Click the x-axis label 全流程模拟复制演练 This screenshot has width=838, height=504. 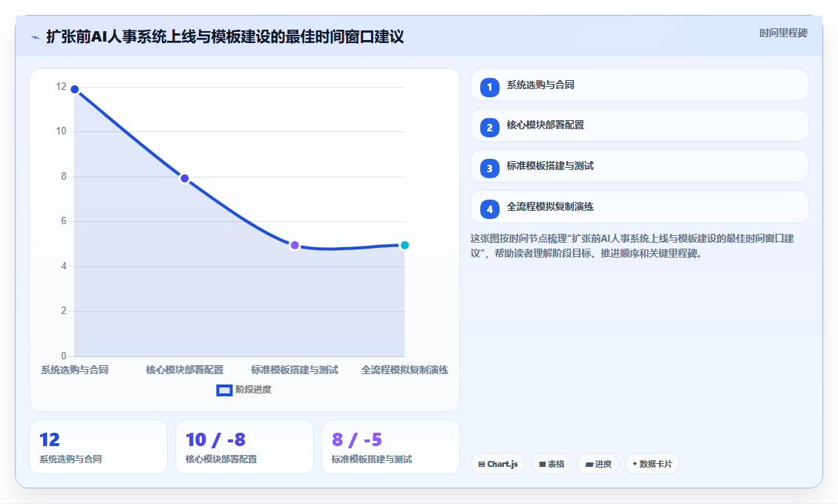405,370
